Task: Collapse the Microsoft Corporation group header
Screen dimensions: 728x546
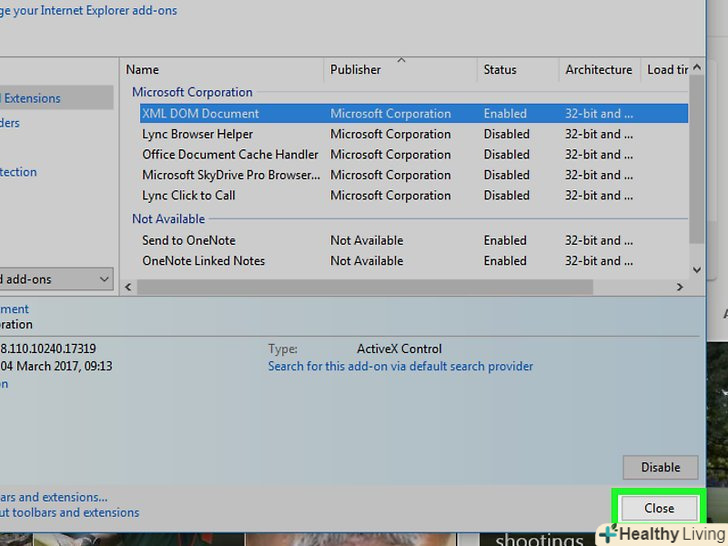Action: [192, 92]
